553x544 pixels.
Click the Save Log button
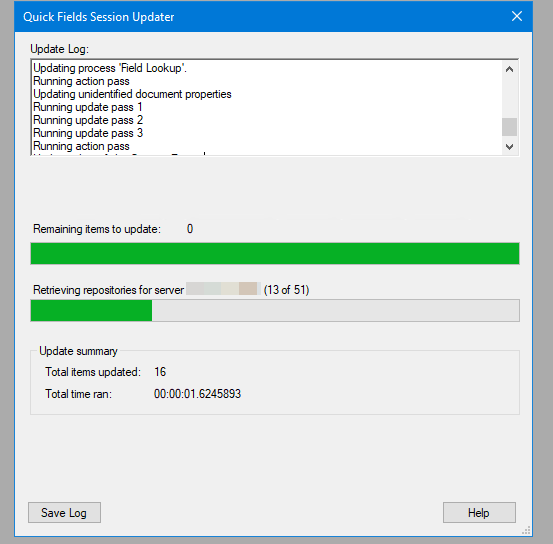[x=64, y=512]
